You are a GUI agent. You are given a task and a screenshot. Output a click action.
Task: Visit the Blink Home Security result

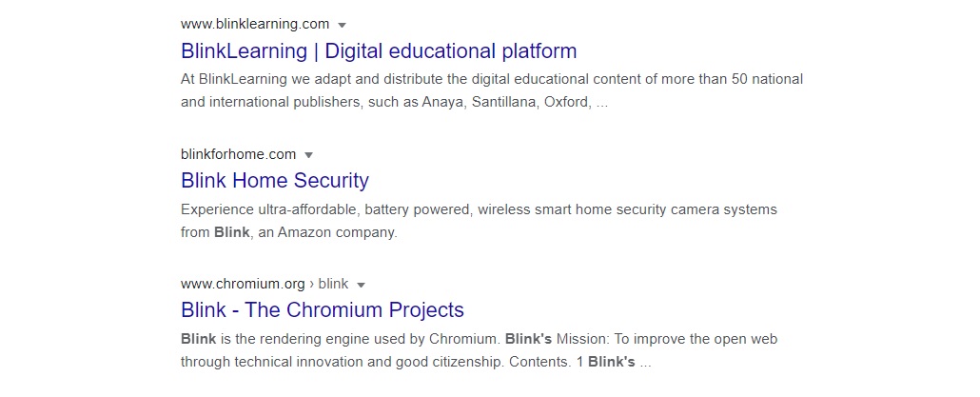tap(275, 180)
